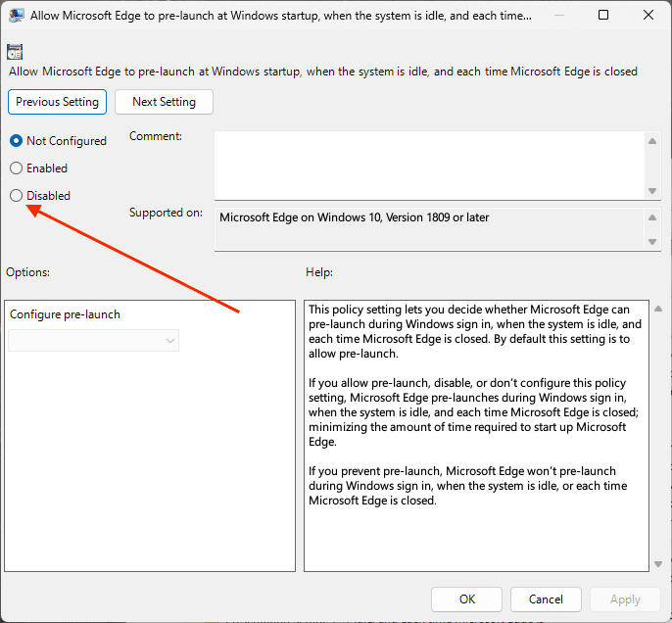Click the Supported on scroll-down arrow

click(x=652, y=242)
